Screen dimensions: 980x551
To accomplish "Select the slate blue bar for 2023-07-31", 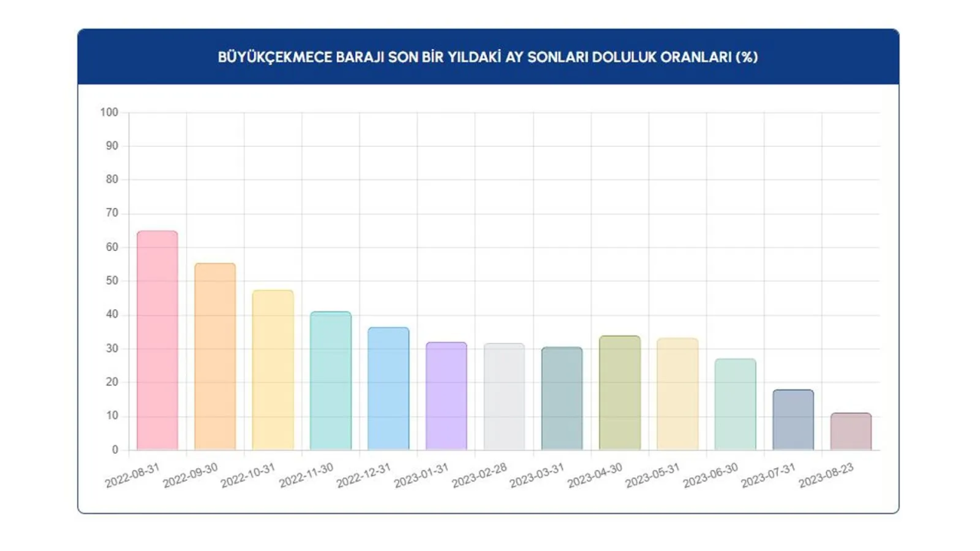I will tap(793, 420).
